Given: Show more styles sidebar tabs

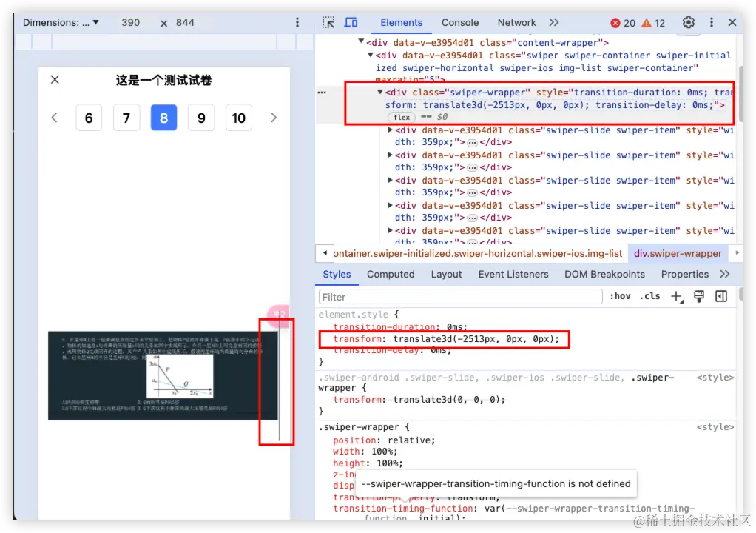Looking at the screenshot, I should click(x=725, y=274).
